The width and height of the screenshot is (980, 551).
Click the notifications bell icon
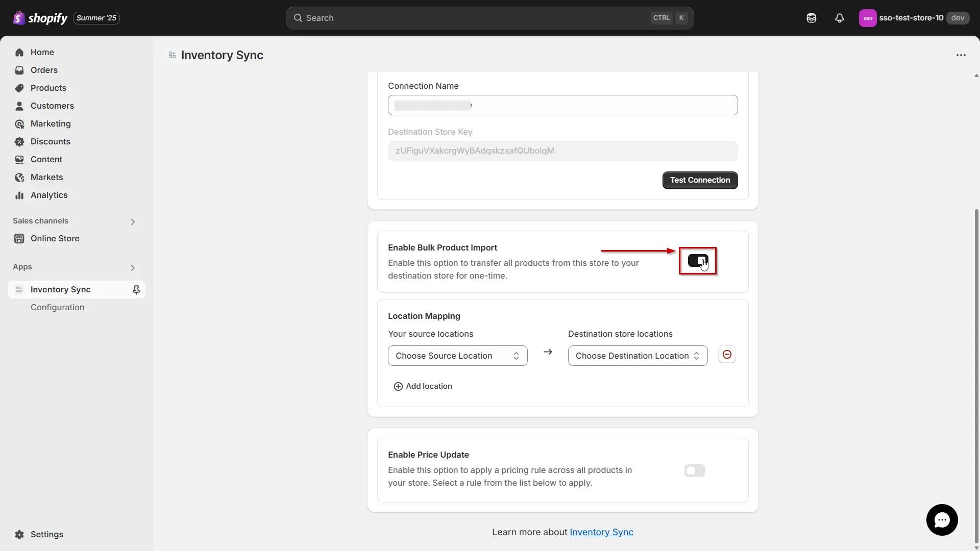click(x=839, y=18)
